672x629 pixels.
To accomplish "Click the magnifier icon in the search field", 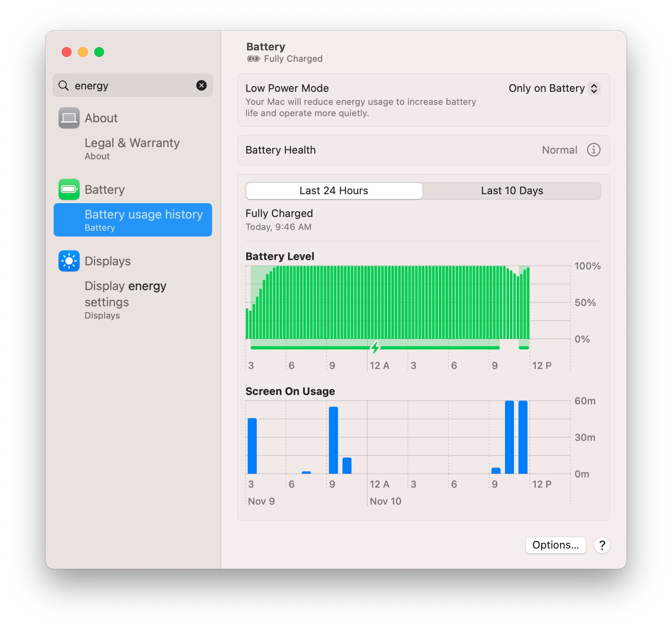I will click(x=64, y=85).
